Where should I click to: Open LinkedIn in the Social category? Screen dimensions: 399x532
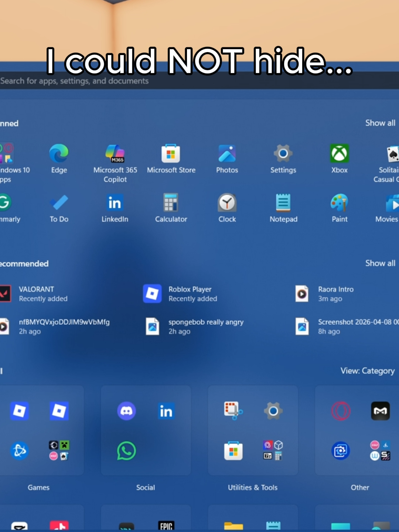pyautogui.click(x=166, y=411)
